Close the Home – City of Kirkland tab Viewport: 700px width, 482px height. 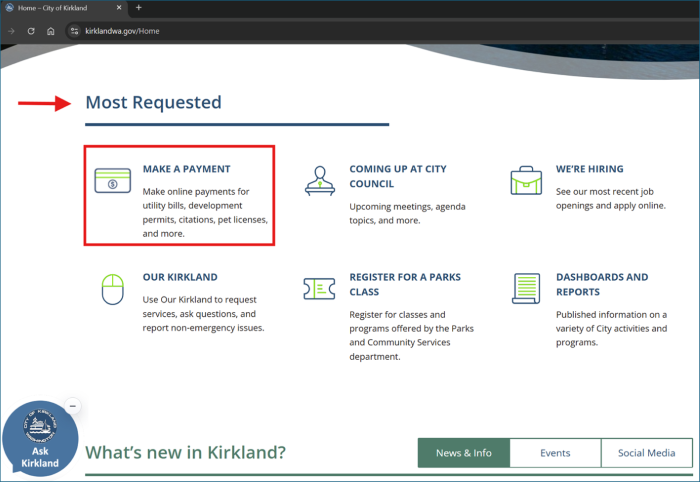(119, 8)
